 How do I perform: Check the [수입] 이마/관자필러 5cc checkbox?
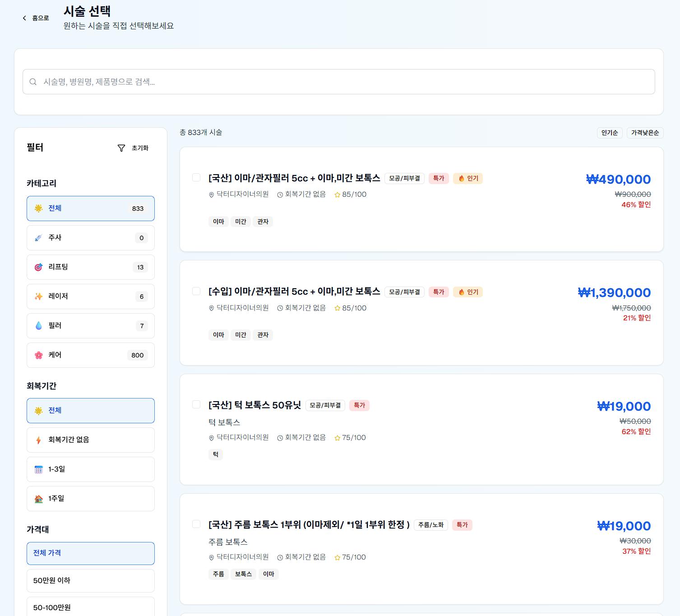pos(196,291)
